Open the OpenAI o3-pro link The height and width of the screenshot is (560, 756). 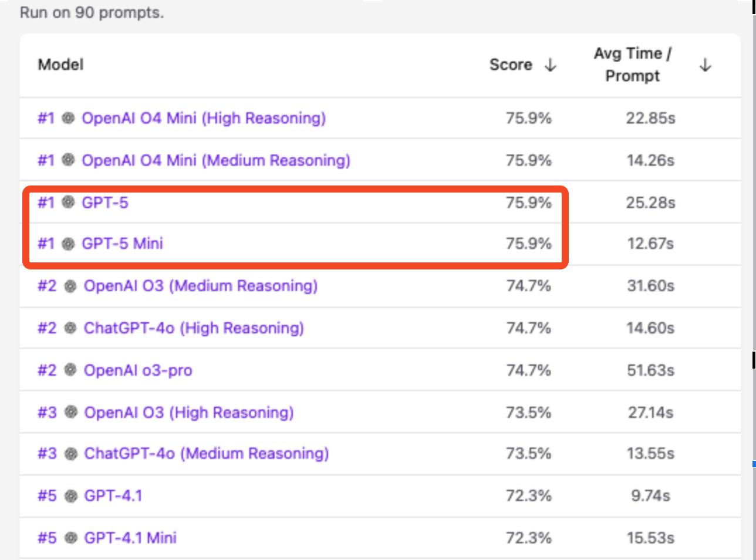(x=138, y=370)
